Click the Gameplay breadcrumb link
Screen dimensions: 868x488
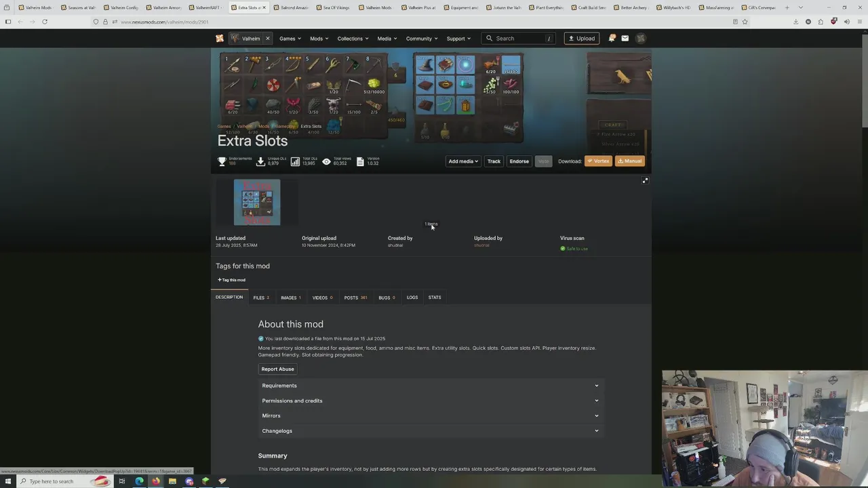(x=285, y=126)
